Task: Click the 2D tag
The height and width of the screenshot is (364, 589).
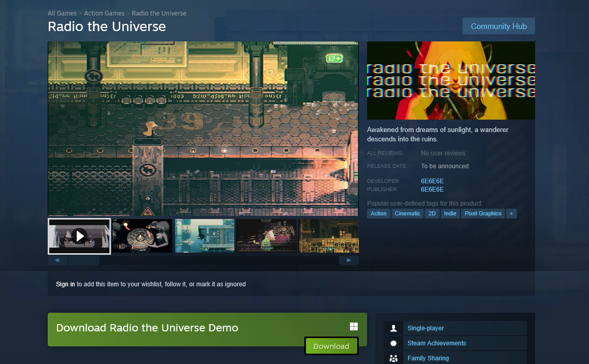Action: pos(432,213)
